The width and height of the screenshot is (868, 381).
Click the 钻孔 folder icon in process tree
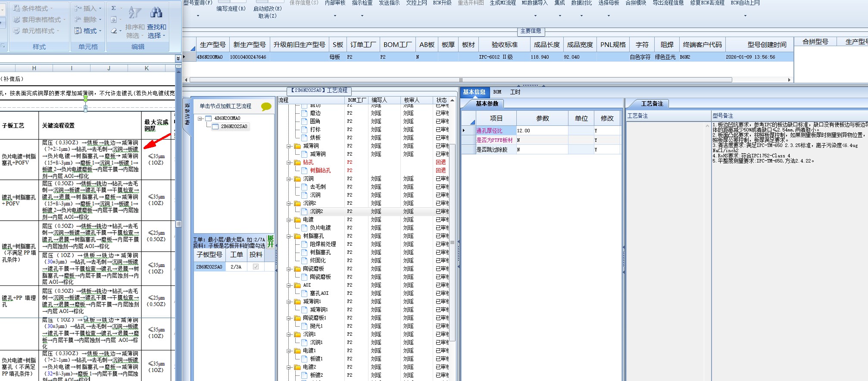(x=297, y=162)
